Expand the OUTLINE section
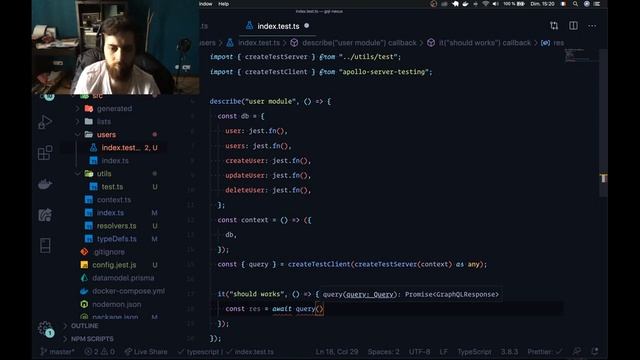 84,326
